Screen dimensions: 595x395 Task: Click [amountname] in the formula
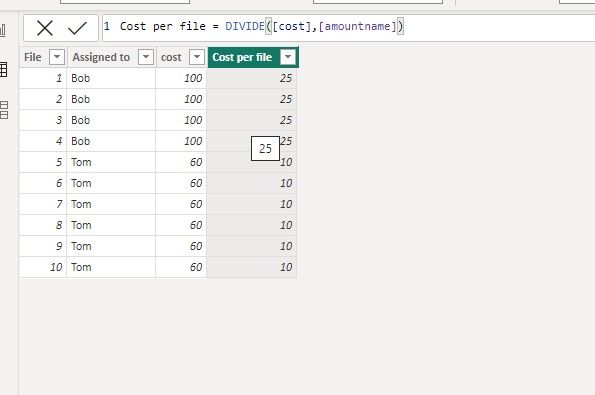coord(357,26)
